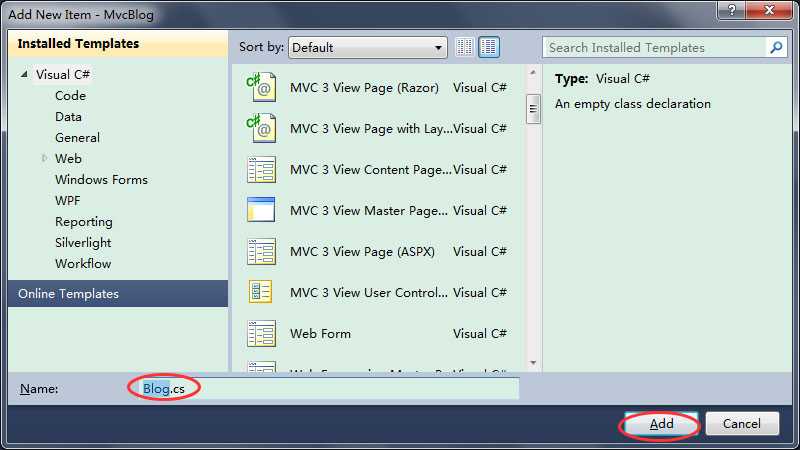This screenshot has height=450, width=800.
Task: Click the 'MVC 3 View Master Page...' text
Action: click(x=369, y=211)
